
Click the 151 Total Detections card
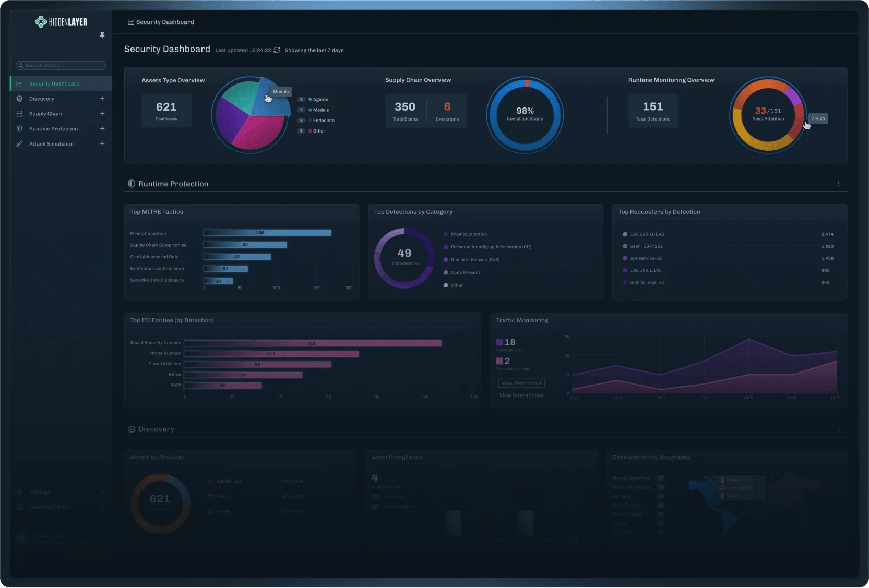tap(653, 111)
